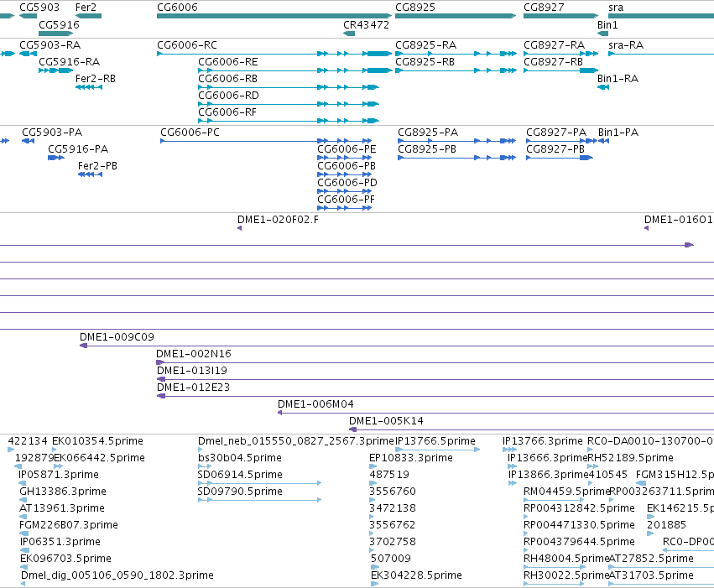Open EST EK096703.5prime
Image resolution: width=714 pixels, height=588 pixels.
tap(65, 559)
